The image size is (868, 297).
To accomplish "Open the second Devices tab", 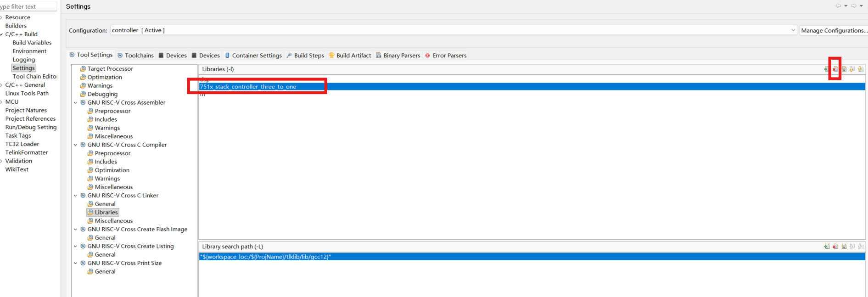I will tap(206, 55).
